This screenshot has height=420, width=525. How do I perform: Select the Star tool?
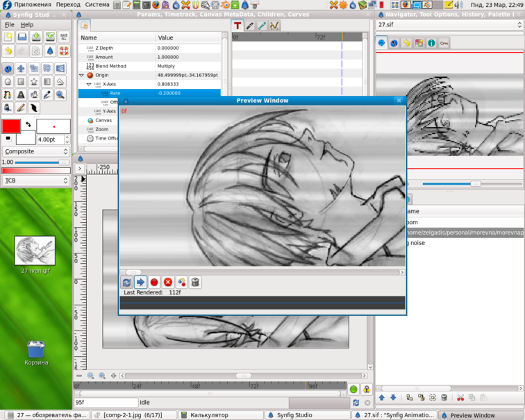[34, 82]
